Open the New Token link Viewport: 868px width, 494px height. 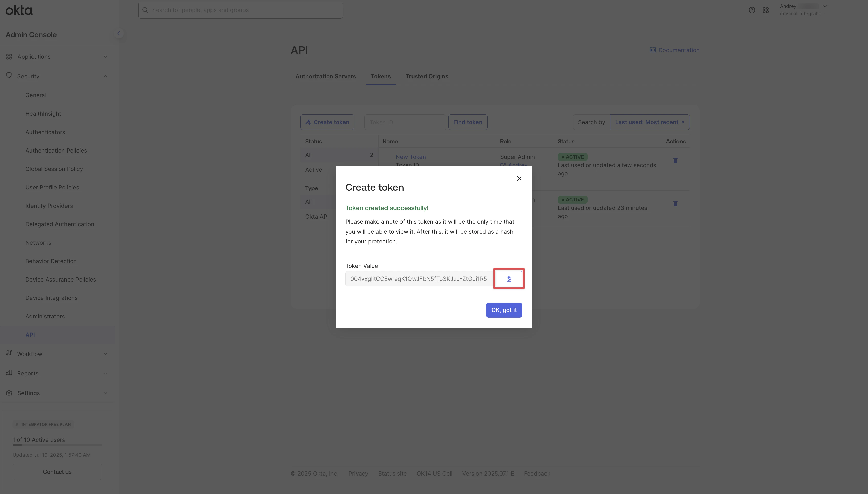pyautogui.click(x=410, y=157)
